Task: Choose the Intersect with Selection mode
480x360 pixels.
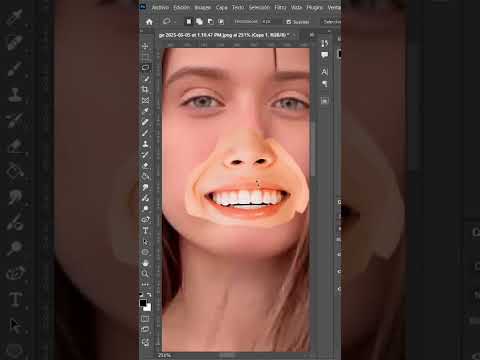Action: (221, 22)
